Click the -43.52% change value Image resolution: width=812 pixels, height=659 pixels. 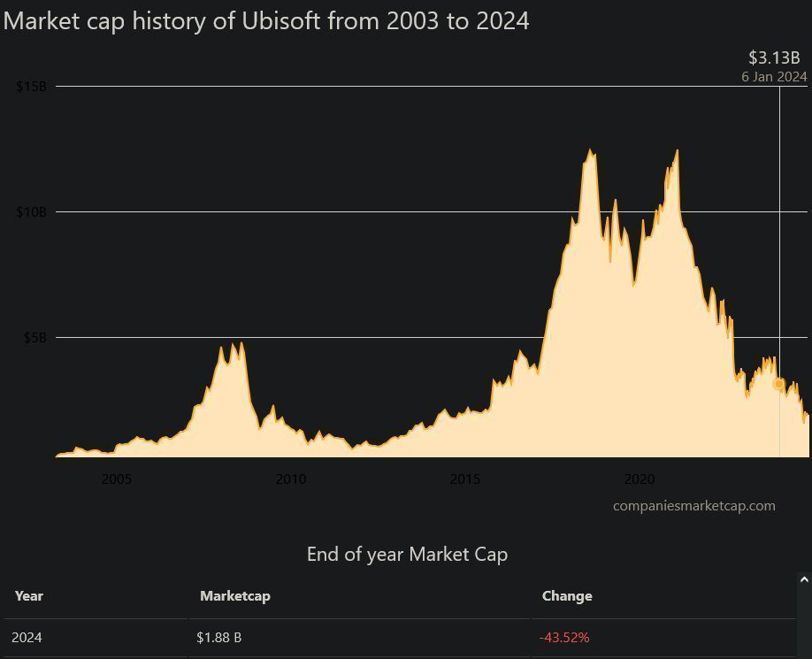564,638
